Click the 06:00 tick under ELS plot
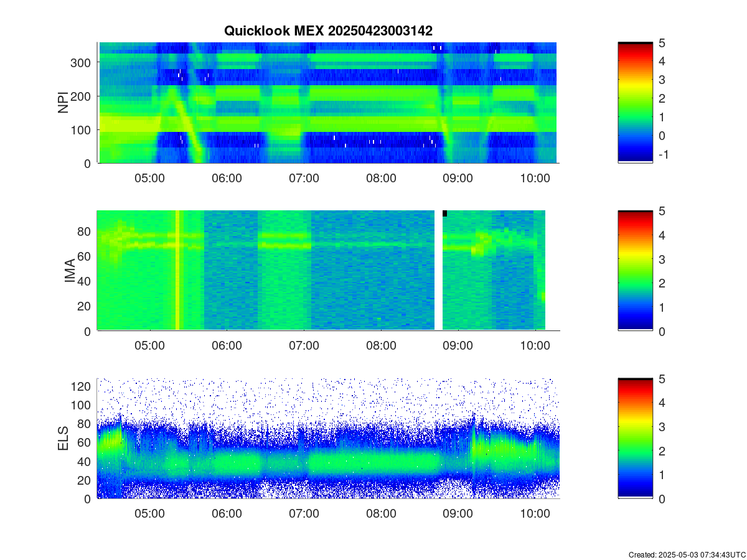The height and width of the screenshot is (560, 747). click(227, 513)
